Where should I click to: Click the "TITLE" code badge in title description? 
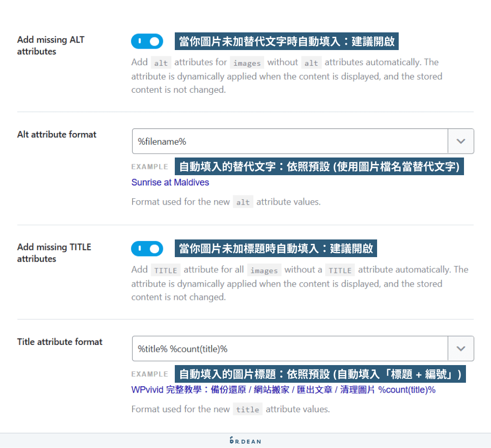point(165,270)
